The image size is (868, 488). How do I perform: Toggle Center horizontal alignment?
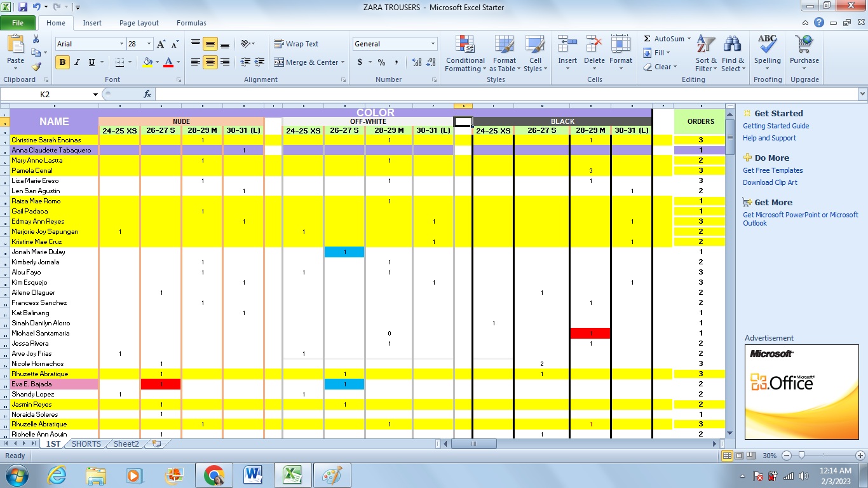click(x=210, y=62)
